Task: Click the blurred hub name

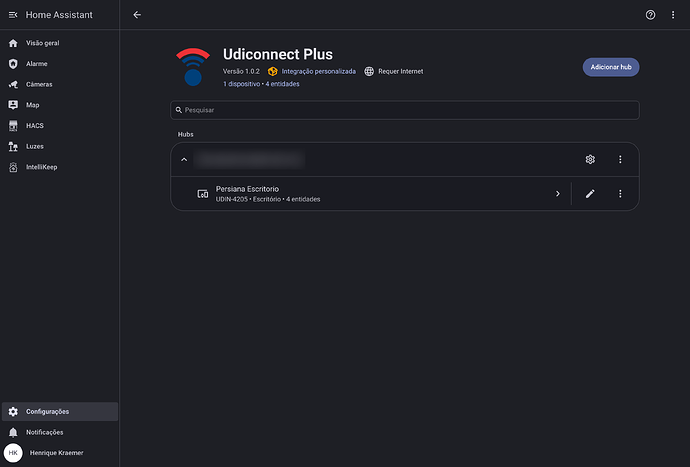Action: (250, 159)
